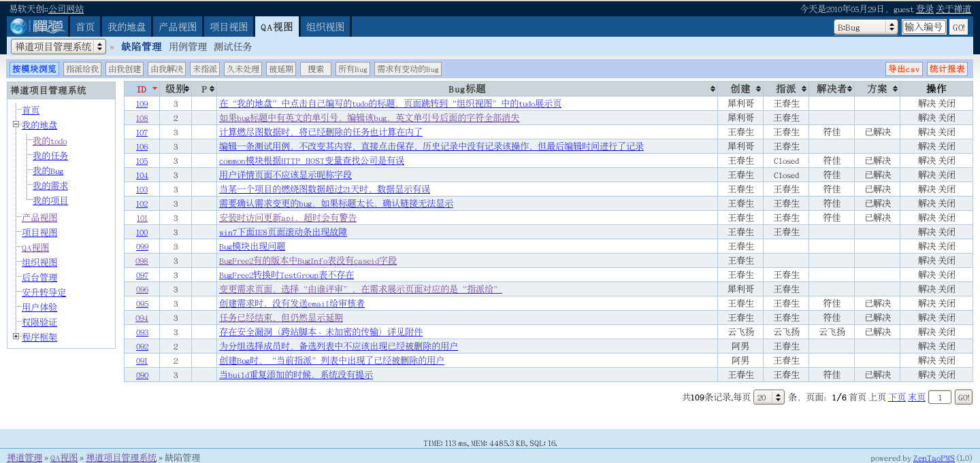The height and width of the screenshot is (463, 980).
Task: Filter bugs by 由我创建
Action: pyautogui.click(x=125, y=69)
